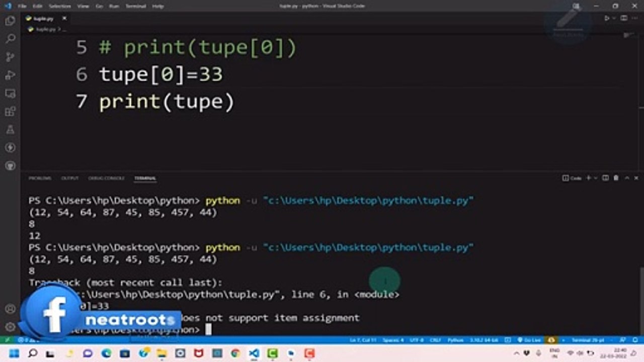Open the Edit menu

point(37,6)
